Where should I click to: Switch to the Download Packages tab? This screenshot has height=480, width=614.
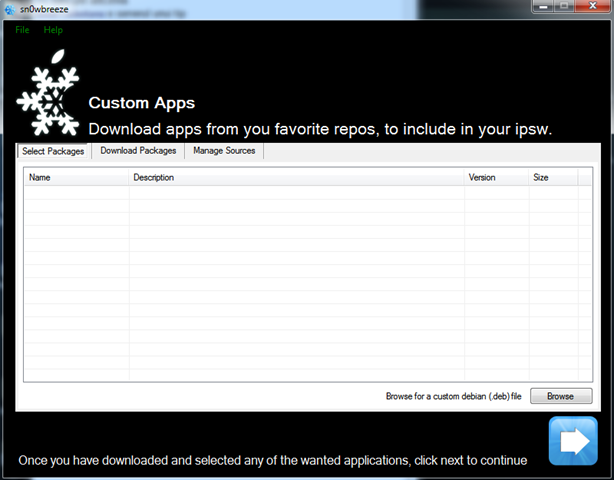coord(138,151)
